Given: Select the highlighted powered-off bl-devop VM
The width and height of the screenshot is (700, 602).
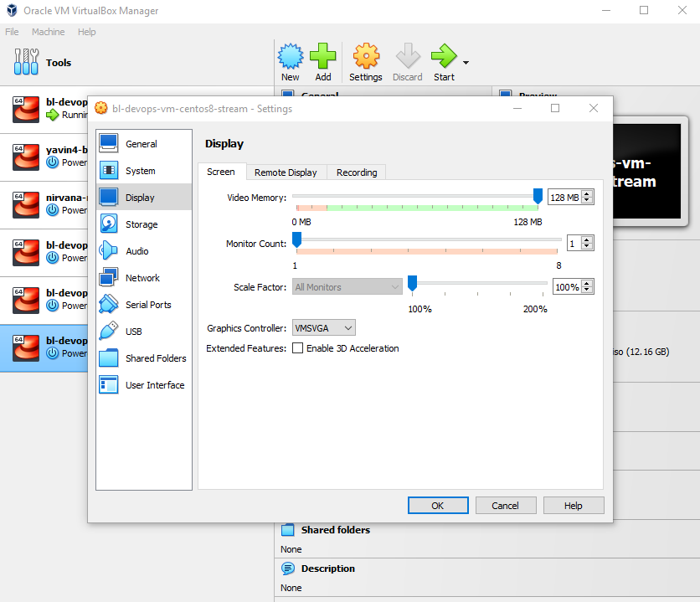Looking at the screenshot, I should pyautogui.click(x=44, y=348).
